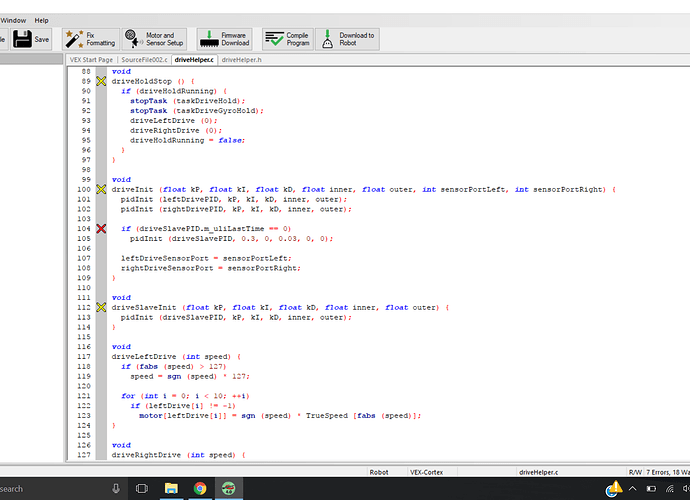Click the Robot status bar entry
Viewport: 690px width, 500px height.
pyautogui.click(x=378, y=472)
